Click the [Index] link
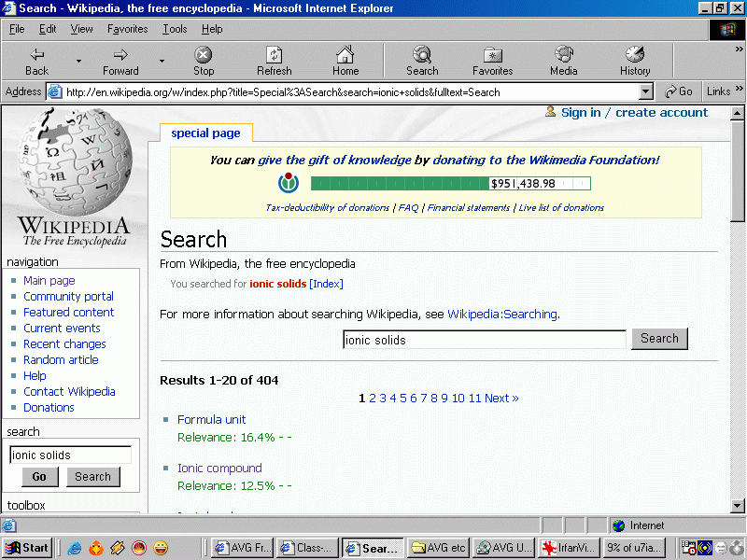 point(326,284)
